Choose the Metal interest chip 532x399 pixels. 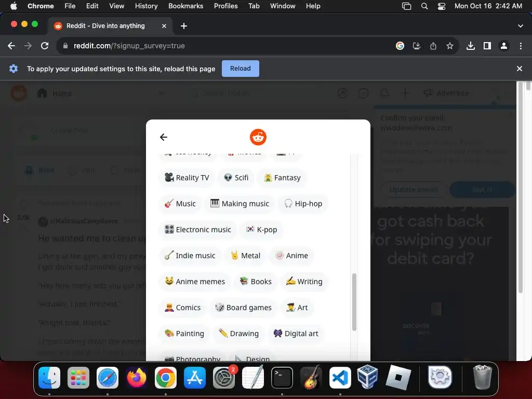click(x=245, y=256)
